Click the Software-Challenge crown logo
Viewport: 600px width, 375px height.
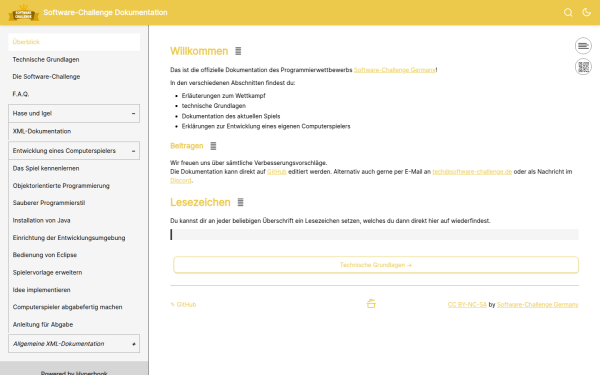click(x=23, y=13)
